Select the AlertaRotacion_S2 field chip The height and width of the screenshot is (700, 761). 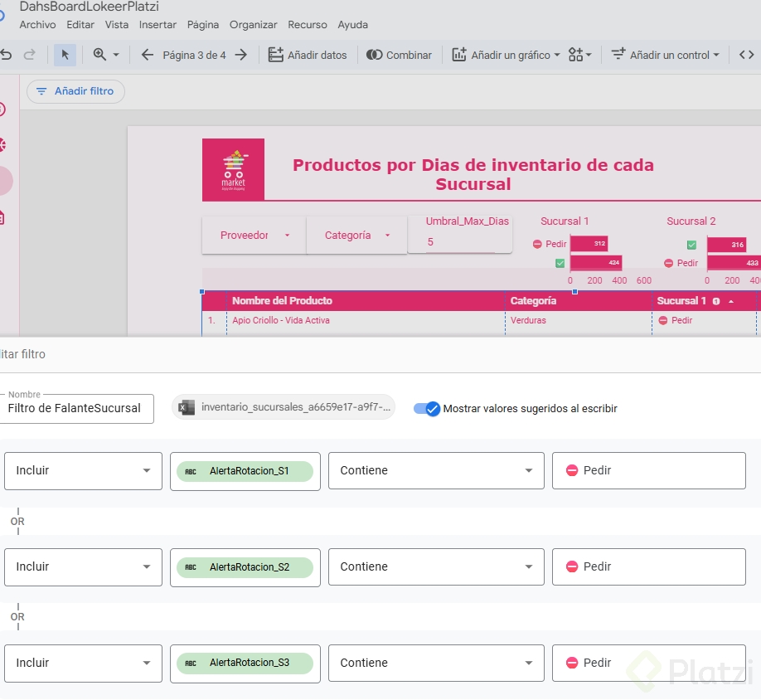point(245,567)
